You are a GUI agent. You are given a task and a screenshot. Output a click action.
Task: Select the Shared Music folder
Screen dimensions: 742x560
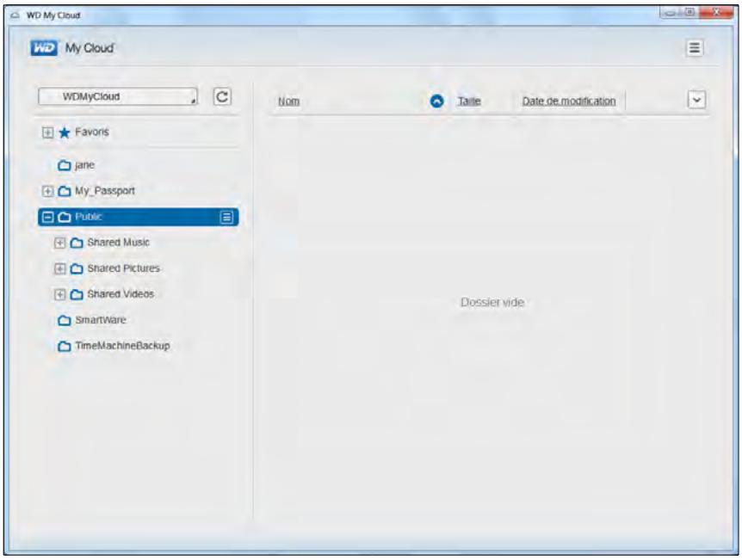118,243
